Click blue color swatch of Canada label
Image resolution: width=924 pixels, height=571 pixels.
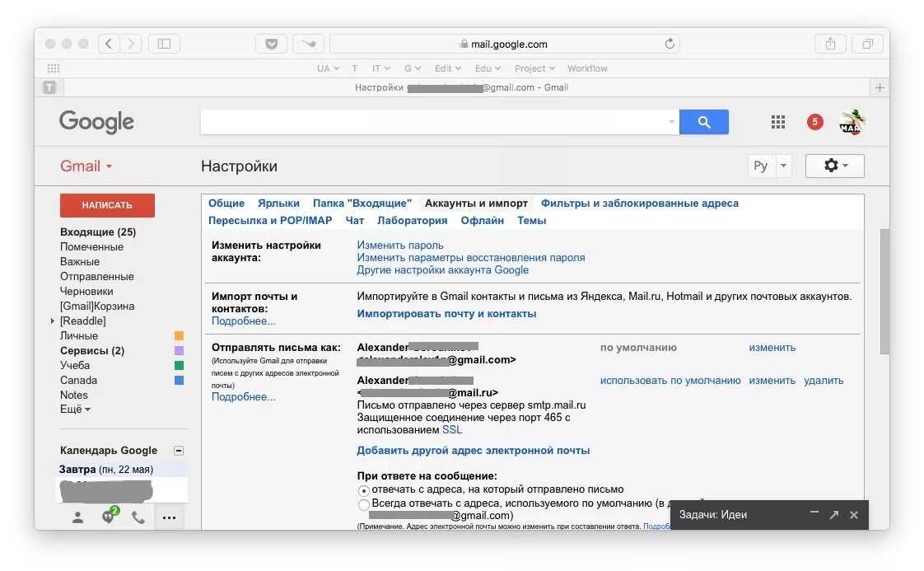(x=180, y=381)
